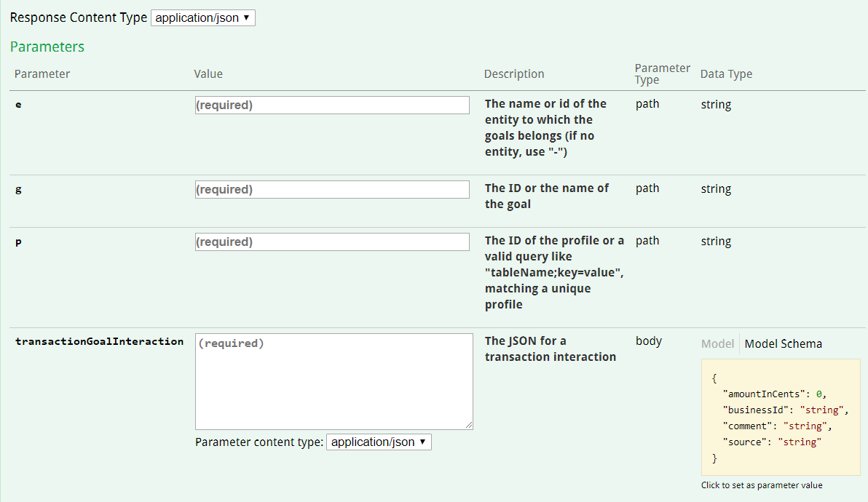The height and width of the screenshot is (502, 868).
Task: Click the transactionGoalInteraction body text area
Action: 334,381
